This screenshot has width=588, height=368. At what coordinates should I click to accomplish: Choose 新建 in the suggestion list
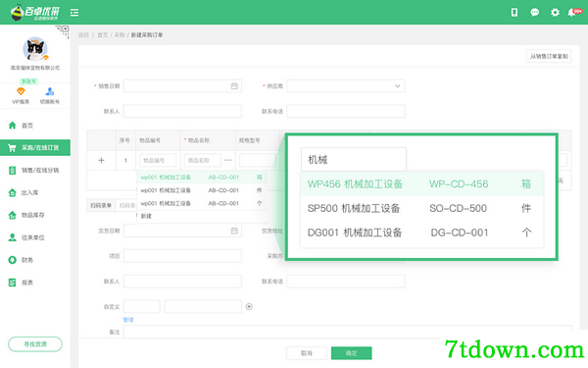[146, 216]
